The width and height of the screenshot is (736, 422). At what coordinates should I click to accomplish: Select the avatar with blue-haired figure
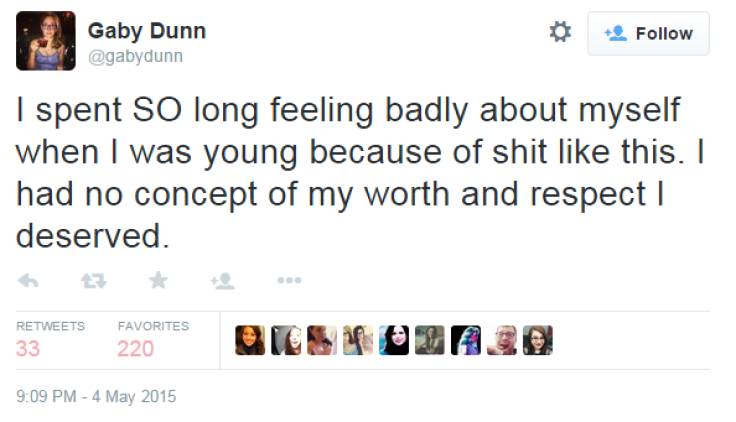(x=466, y=340)
